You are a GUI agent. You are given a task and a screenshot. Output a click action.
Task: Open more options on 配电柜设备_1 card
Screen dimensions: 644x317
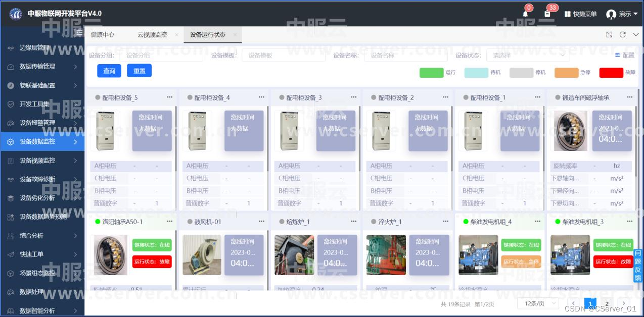coord(537,97)
